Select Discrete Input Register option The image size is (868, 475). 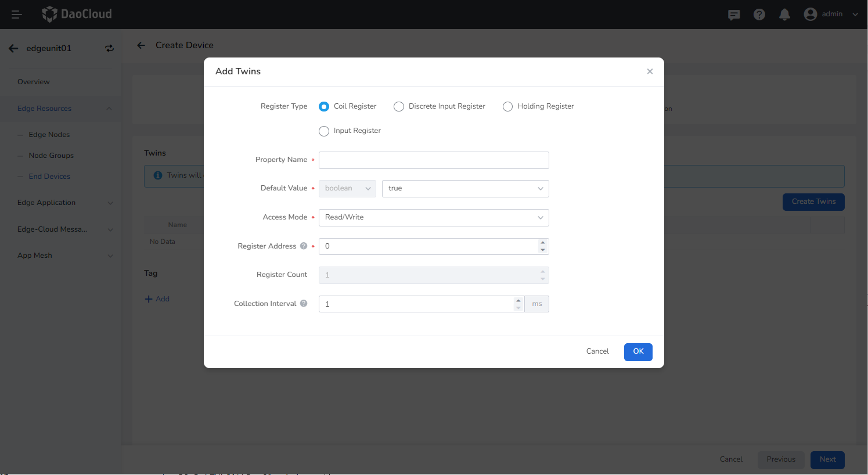click(x=399, y=107)
